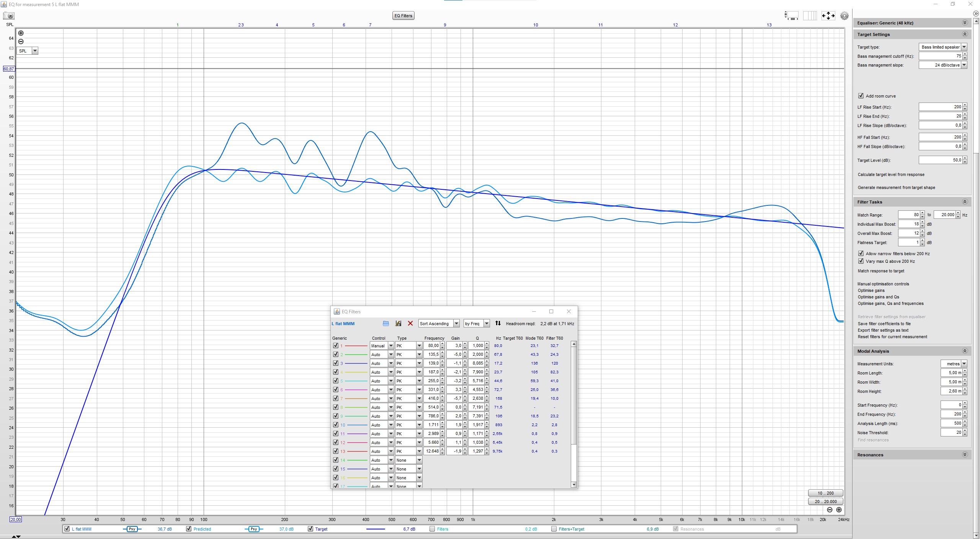Screen dimensions: 980x539
Task: Increase filter 1 frequency with up spinner
Action: click(443, 344)
